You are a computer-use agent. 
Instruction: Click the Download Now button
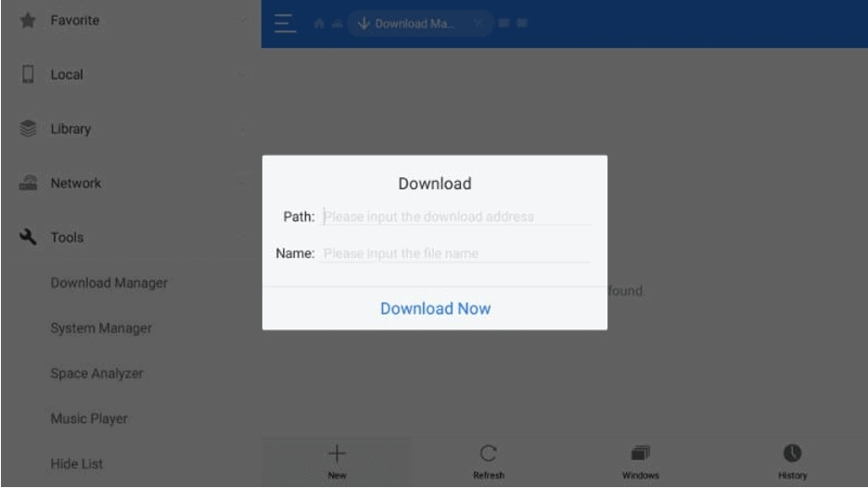435,309
